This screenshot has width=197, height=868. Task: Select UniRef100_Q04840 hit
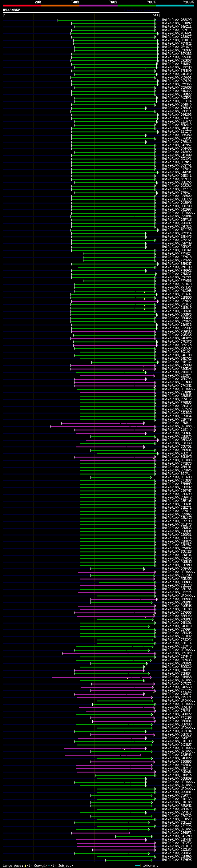177,104
